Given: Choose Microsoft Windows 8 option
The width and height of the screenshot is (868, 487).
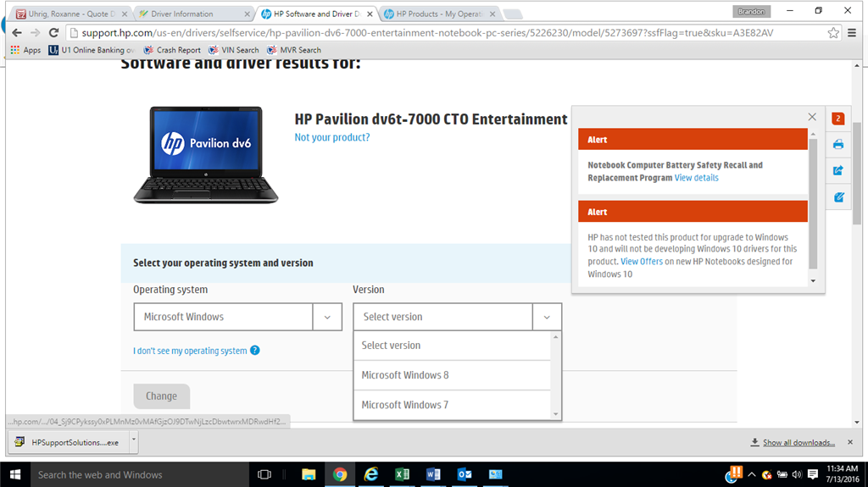Looking at the screenshot, I should pyautogui.click(x=452, y=375).
